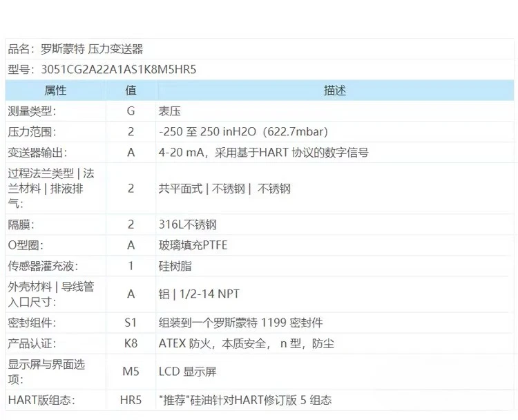
Task: Click the 值 column header
Action: (131, 90)
